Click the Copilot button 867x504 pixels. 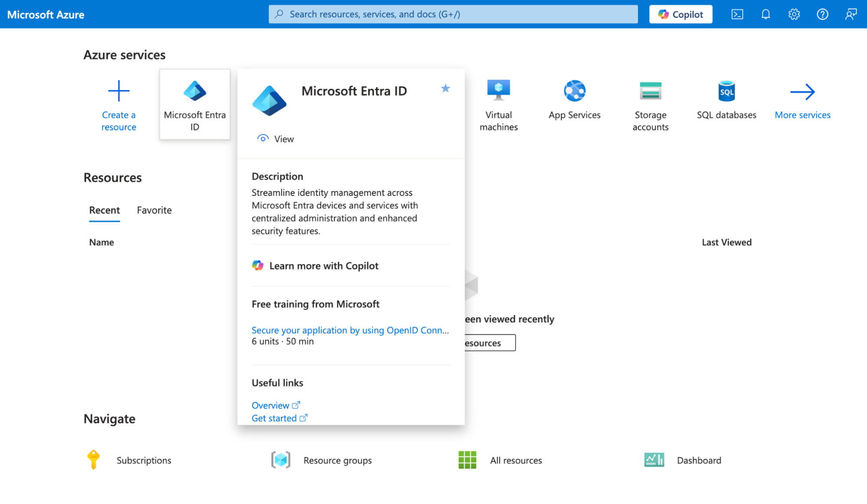(x=680, y=14)
